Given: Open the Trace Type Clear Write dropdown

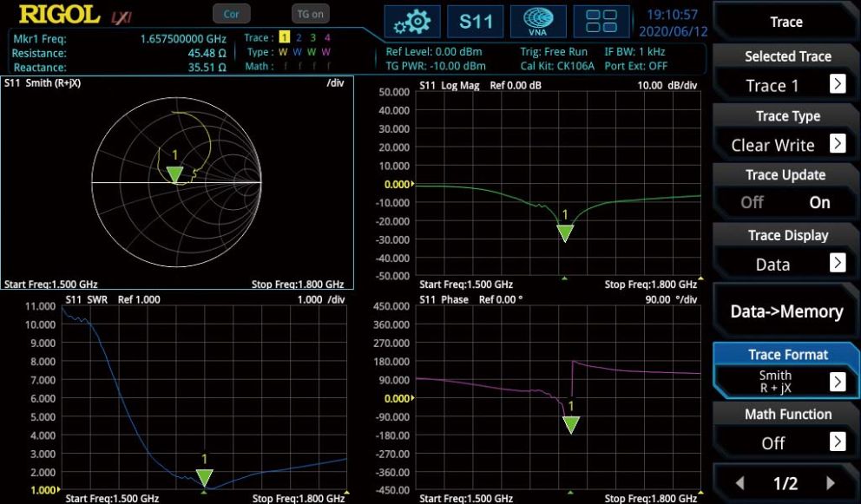Looking at the screenshot, I should click(837, 144).
